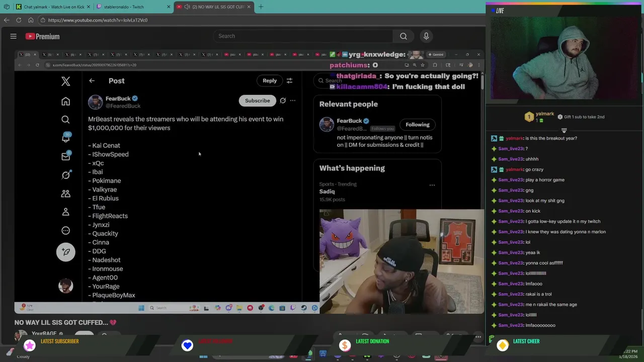The width and height of the screenshot is (644, 362).
Task: Click the Latest Cheer diamond icon
Action: click(502, 345)
